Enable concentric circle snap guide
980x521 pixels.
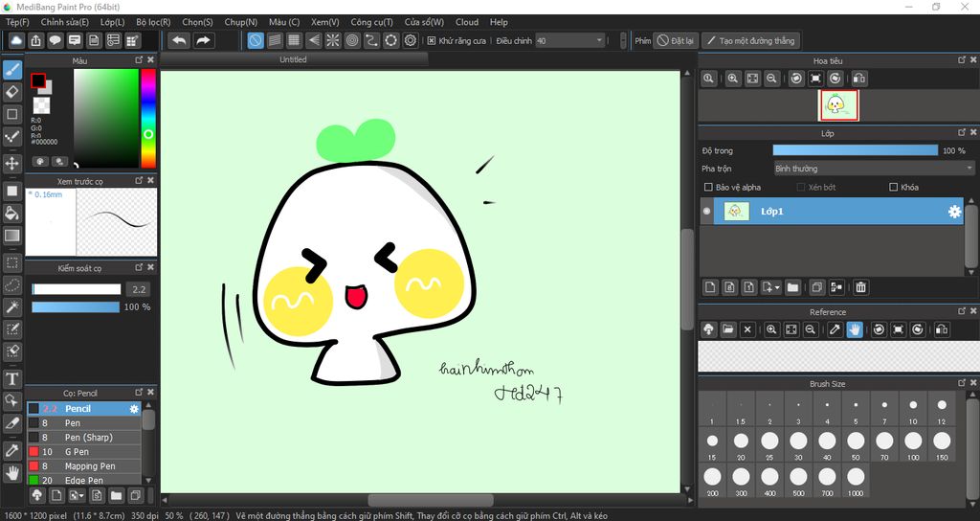click(x=352, y=40)
